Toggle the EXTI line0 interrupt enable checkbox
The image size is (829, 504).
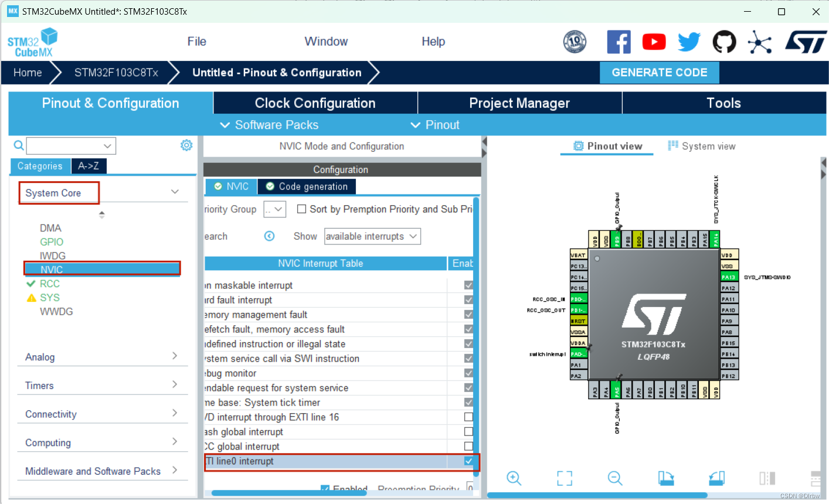pos(468,461)
